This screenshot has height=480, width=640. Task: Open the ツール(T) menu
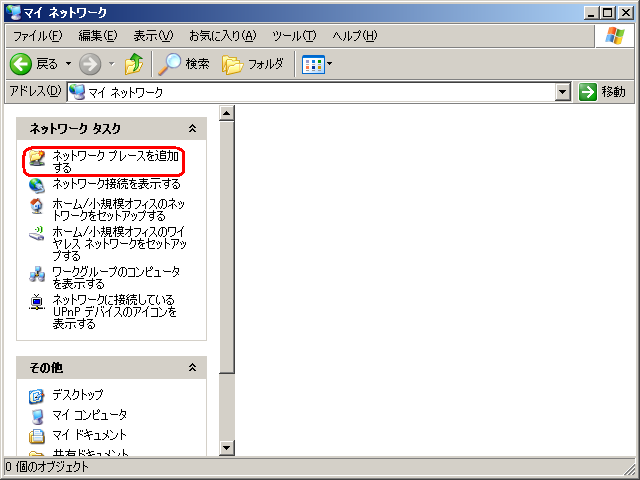point(293,36)
